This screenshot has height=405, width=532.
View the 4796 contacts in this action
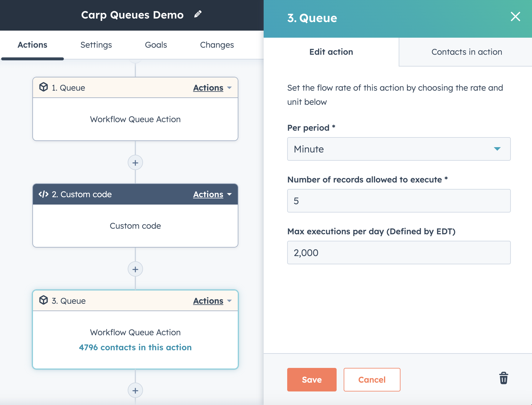point(135,347)
